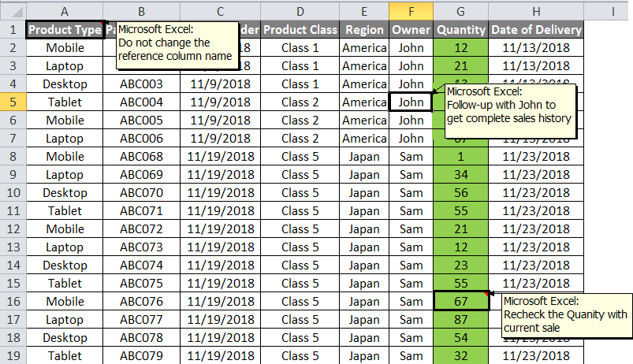Click the Select All corner triangle
Image resolution: width=633 pixels, height=364 pixels.
coord(13,12)
